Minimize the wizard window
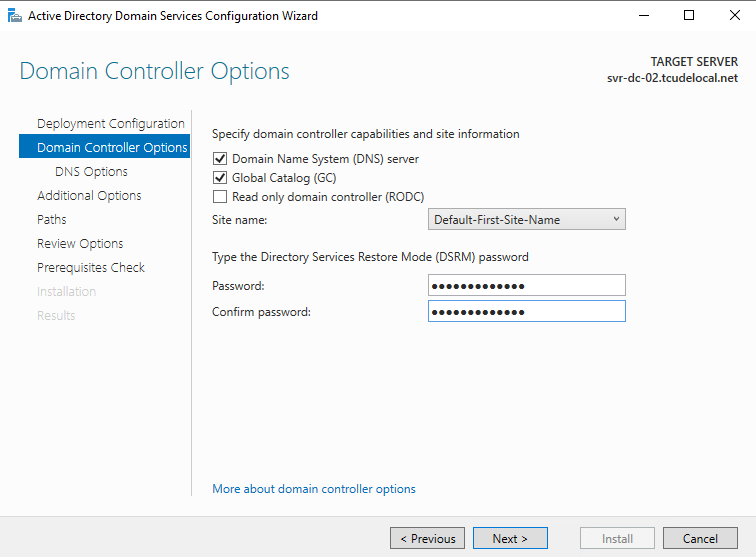This screenshot has width=756, height=557. pos(644,15)
